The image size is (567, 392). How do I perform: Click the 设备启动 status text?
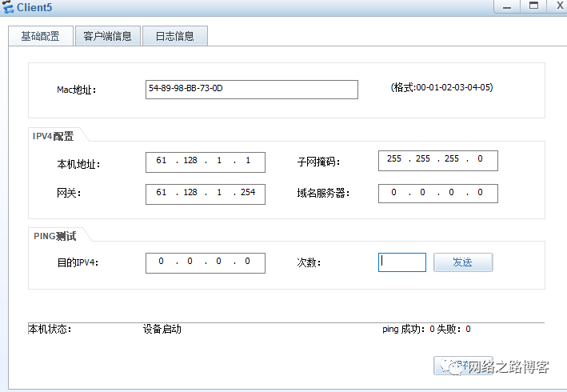tap(162, 329)
